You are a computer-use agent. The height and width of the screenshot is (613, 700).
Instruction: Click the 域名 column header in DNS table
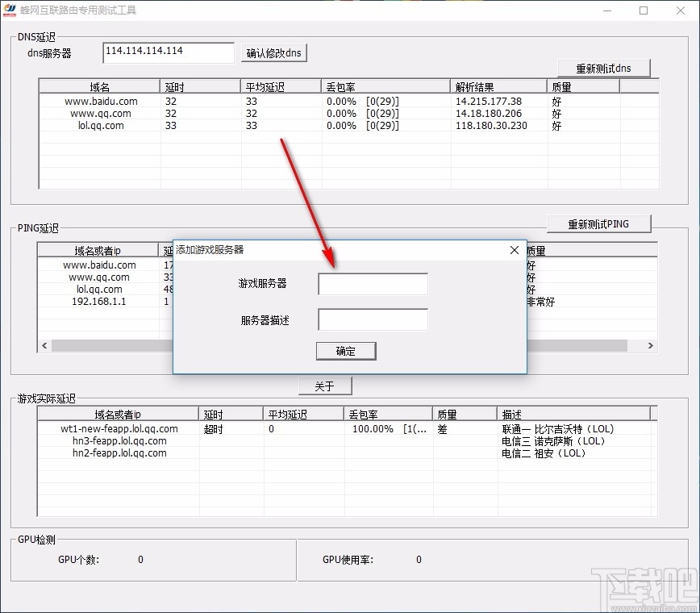97,85
